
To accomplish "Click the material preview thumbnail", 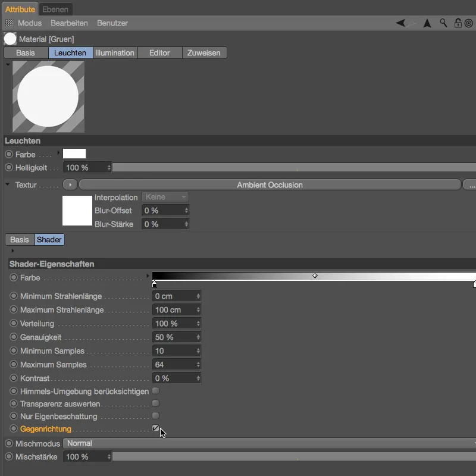I will click(48, 96).
